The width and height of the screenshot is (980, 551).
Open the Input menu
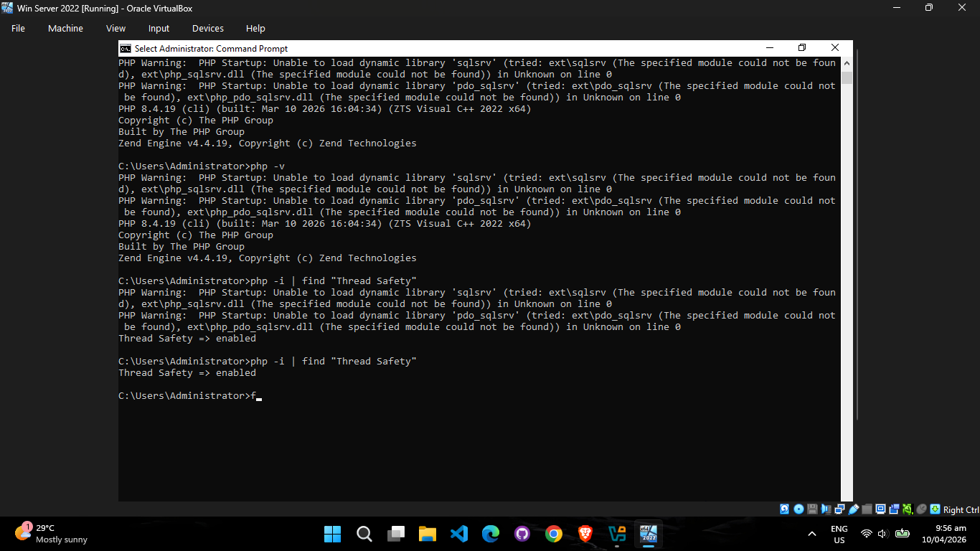pos(159,29)
